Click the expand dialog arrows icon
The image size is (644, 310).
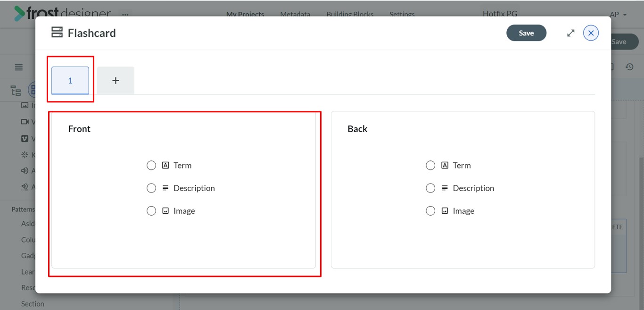point(570,33)
